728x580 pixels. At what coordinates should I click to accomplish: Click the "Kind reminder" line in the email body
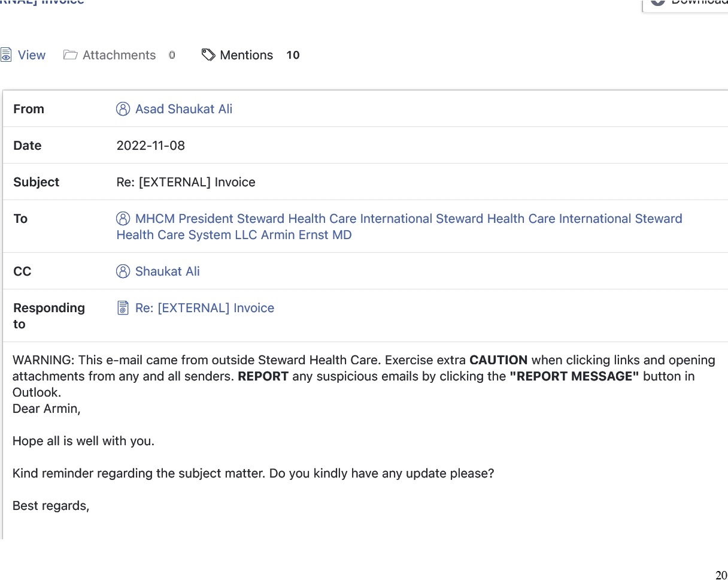click(253, 473)
